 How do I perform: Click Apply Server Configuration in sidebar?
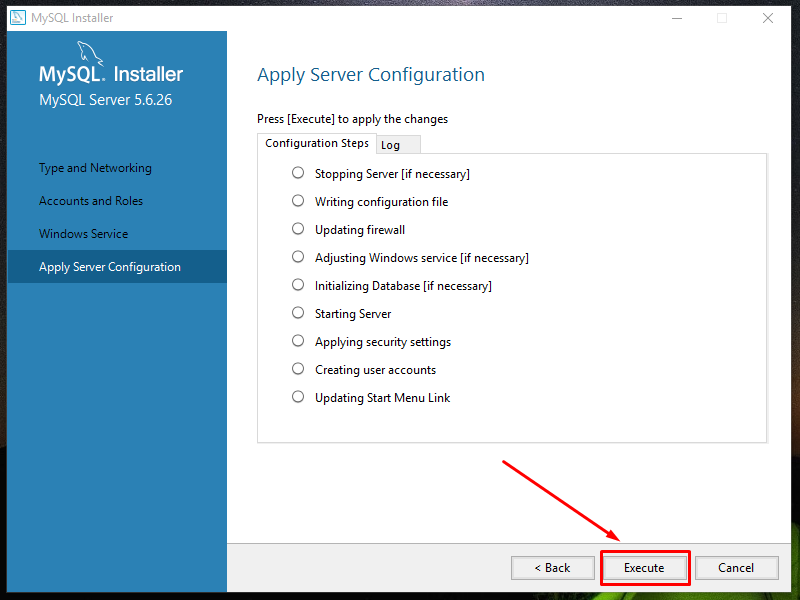(x=108, y=266)
